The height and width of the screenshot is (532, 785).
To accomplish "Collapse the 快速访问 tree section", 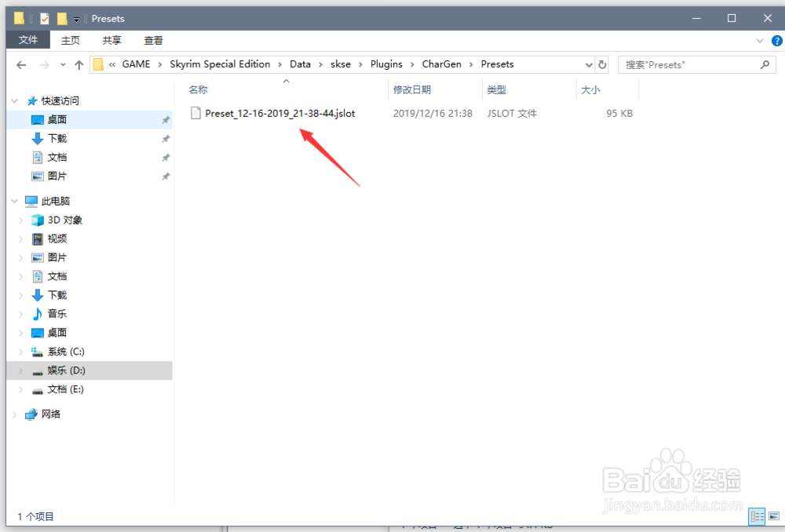I will [14, 100].
